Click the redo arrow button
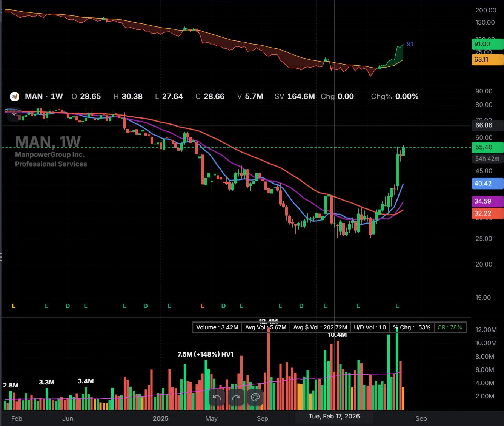 pyautogui.click(x=236, y=397)
